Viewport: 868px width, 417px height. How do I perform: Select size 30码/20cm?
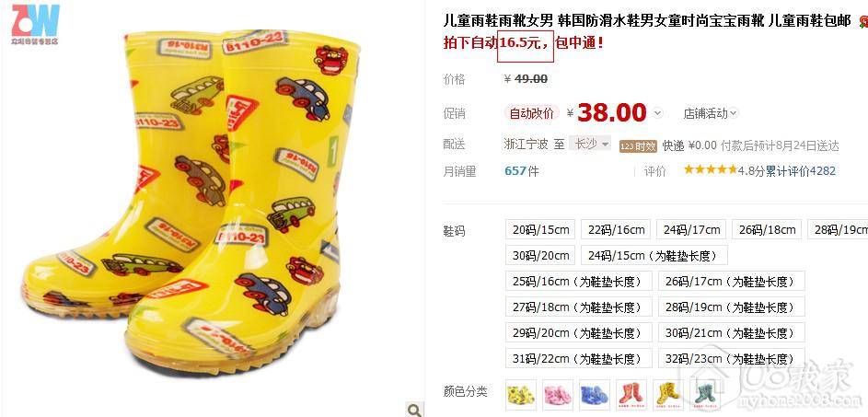(x=540, y=255)
